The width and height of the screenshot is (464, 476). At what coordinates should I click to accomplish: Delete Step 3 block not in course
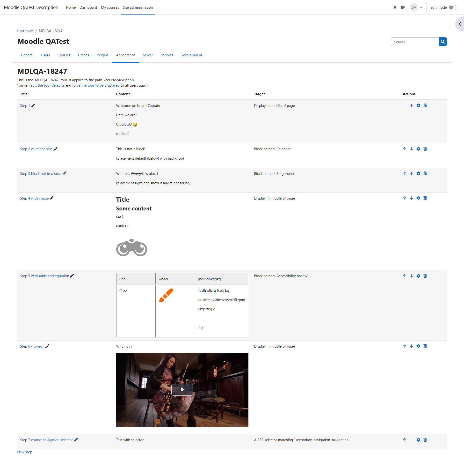[x=425, y=173]
